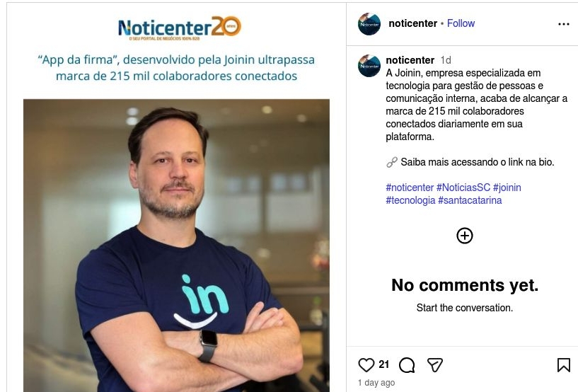This screenshot has width=578, height=392.
Task: Click the Noticenter 20 anos logo
Action: (x=180, y=28)
